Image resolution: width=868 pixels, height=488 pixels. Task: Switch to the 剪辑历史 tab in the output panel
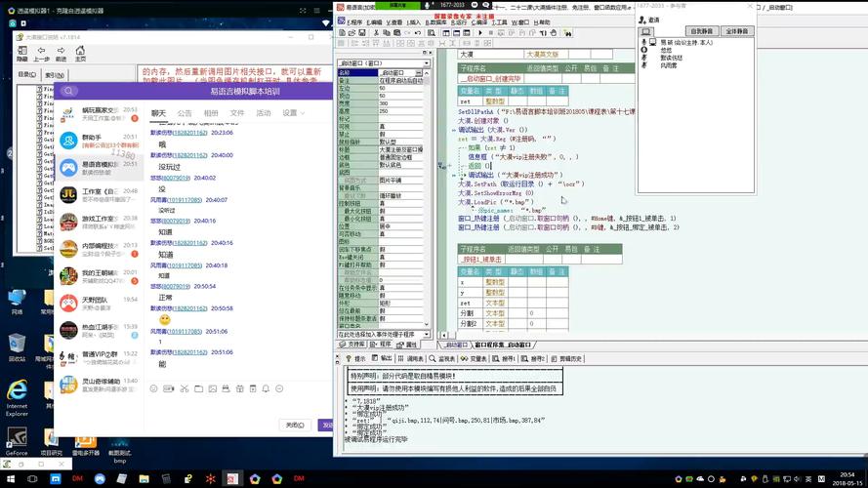[566, 358]
